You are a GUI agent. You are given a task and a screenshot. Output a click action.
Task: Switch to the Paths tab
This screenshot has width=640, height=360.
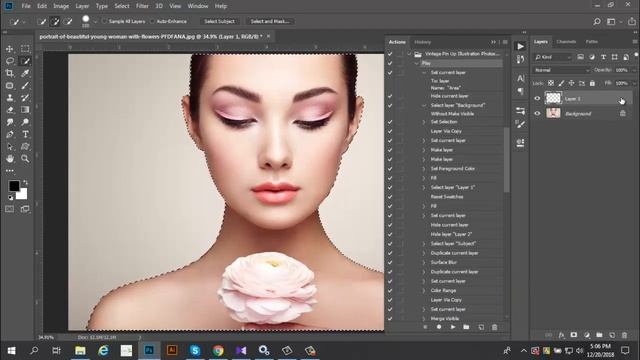591,42
